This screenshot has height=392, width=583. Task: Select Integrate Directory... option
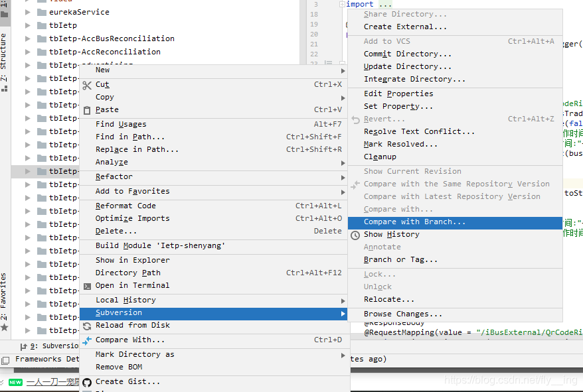pyautogui.click(x=455, y=80)
